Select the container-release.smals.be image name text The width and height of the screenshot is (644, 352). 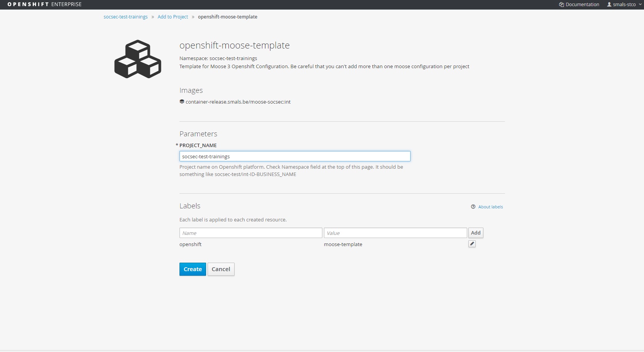238,102
